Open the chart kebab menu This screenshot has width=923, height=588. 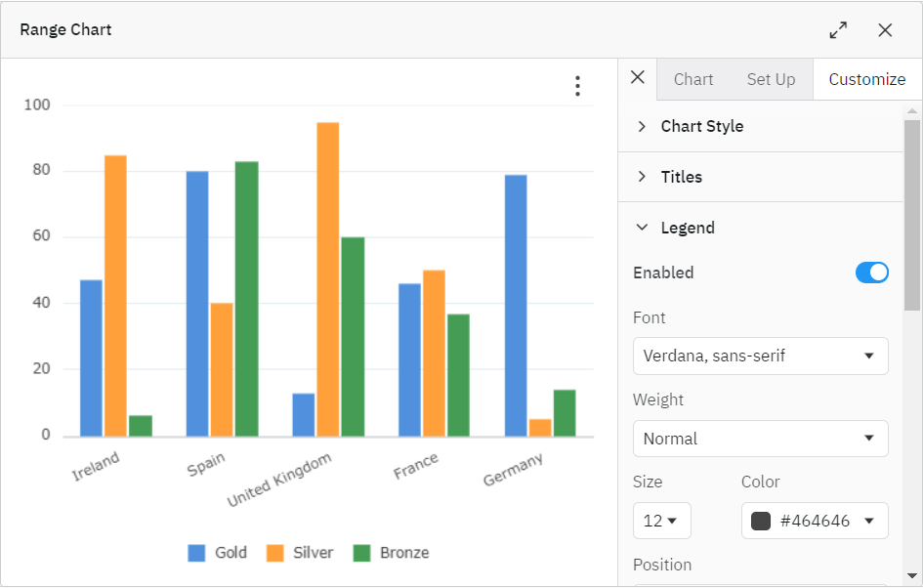(x=577, y=86)
